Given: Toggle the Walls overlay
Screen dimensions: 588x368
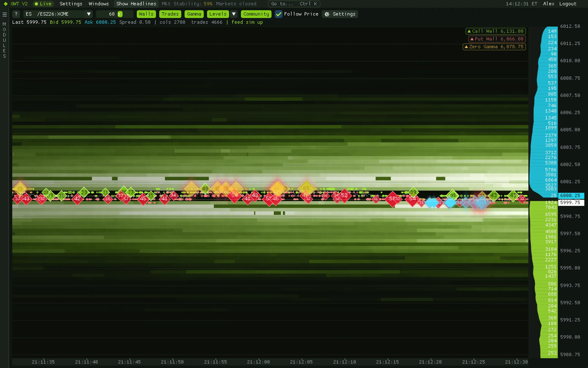Looking at the screenshot, I should 146,14.
